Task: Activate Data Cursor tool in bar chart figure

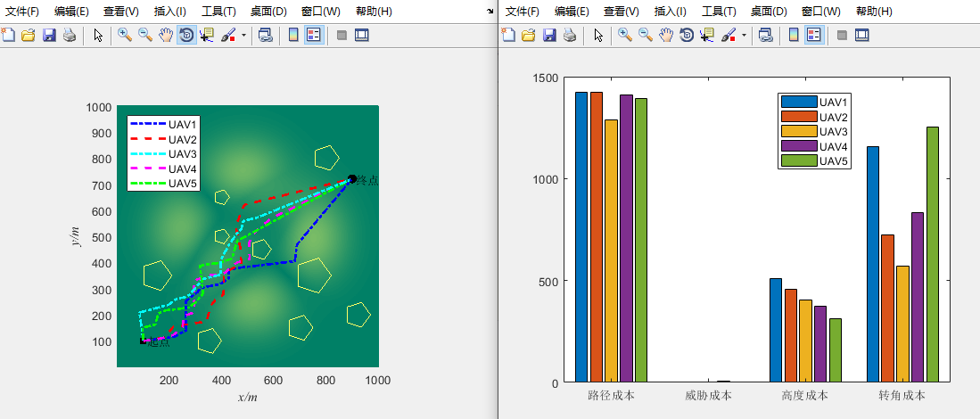Action: point(707,36)
